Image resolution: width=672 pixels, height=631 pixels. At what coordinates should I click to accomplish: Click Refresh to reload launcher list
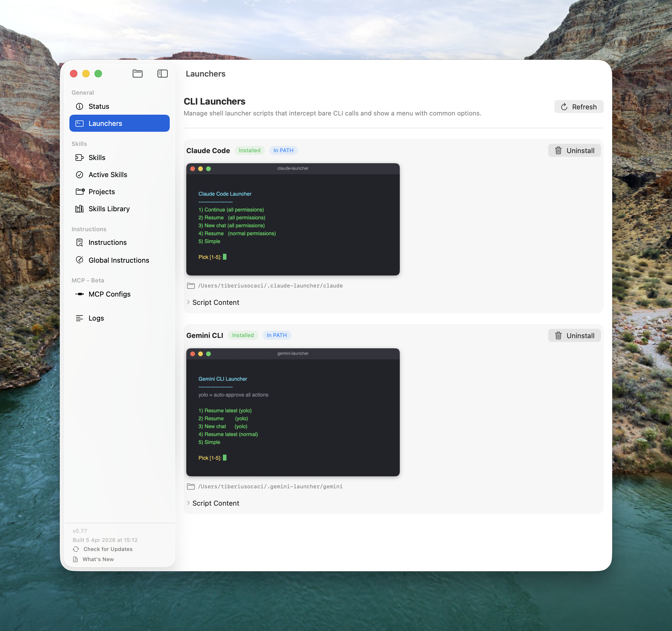pos(579,106)
